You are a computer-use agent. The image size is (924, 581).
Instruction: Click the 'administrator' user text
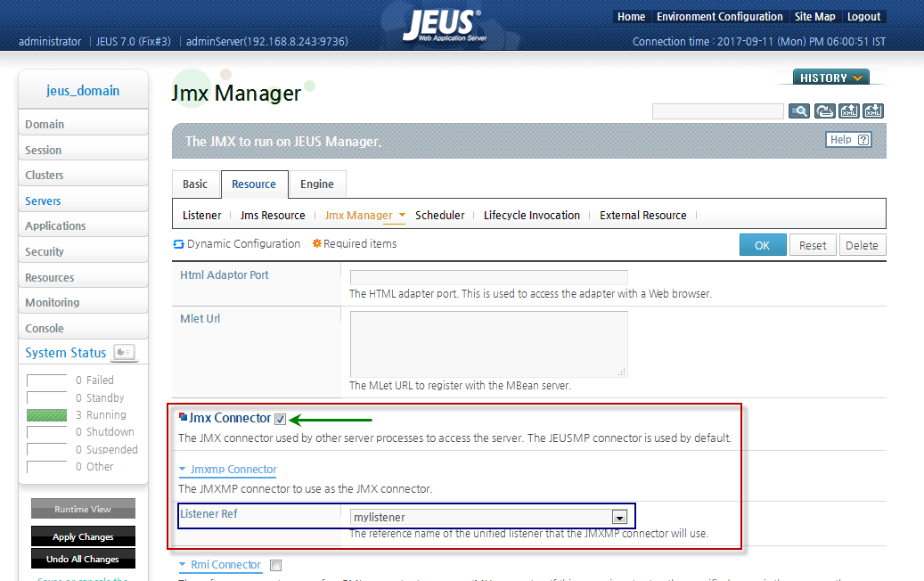point(50,41)
